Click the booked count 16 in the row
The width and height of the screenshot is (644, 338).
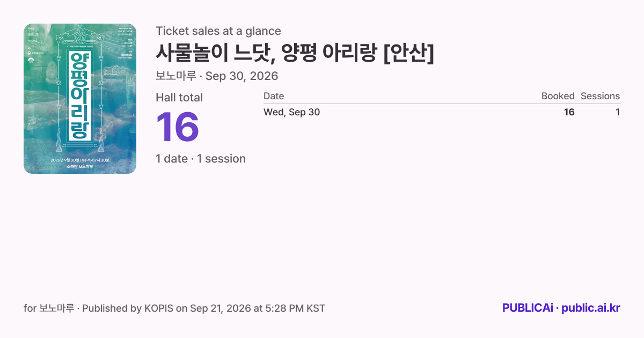[x=569, y=112]
